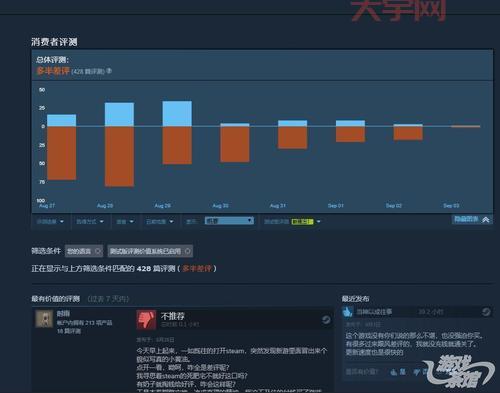Open the purchase type filter dropdown

90,222
